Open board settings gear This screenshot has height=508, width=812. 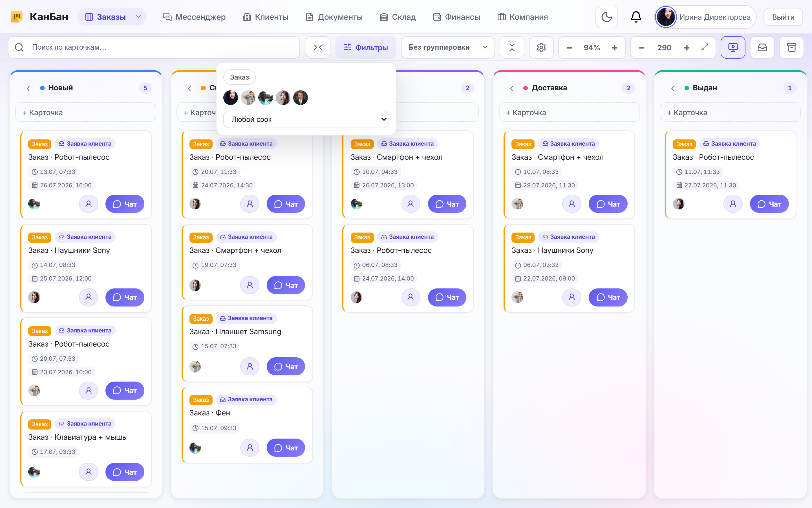541,47
